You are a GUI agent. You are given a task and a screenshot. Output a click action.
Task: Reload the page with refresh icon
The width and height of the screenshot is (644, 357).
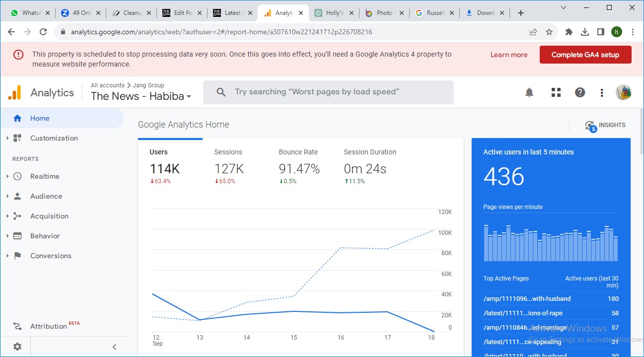coord(43,32)
